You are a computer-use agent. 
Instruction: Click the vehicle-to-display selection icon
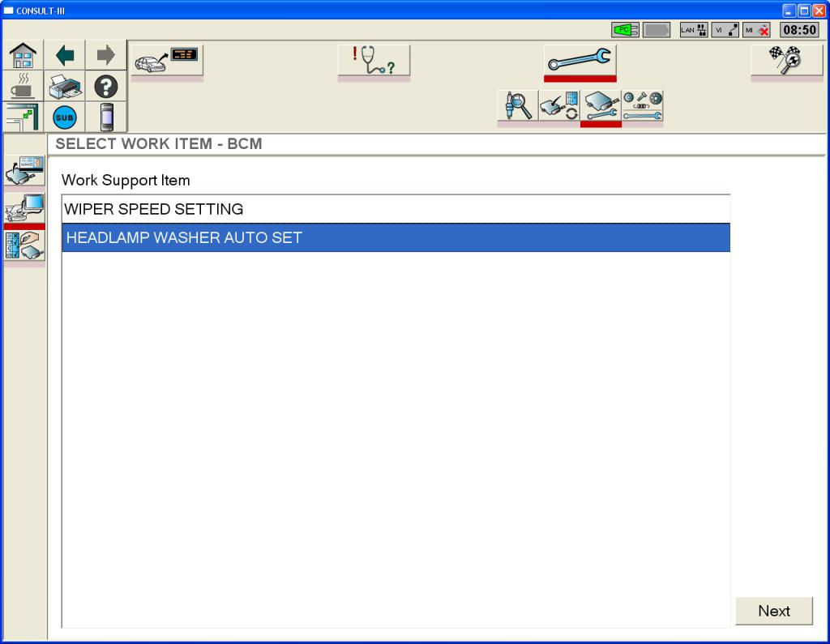click(167, 60)
